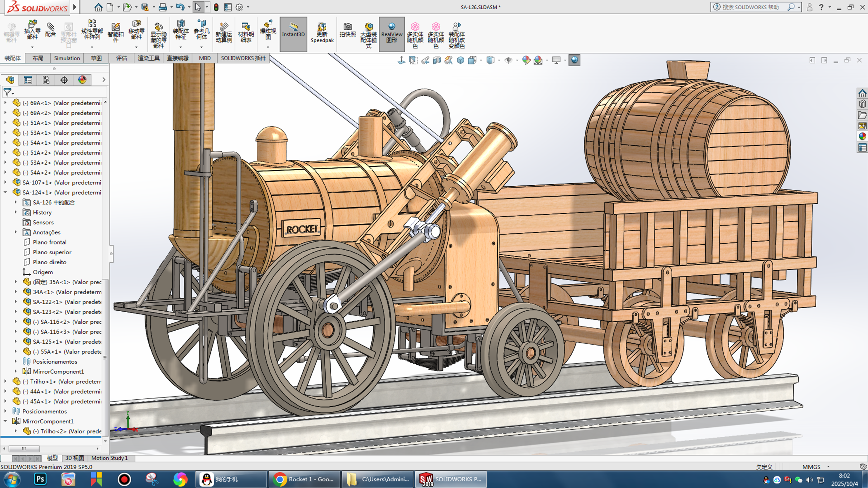Expand the SA-107<1> component
868x488 pixels.
click(5, 182)
